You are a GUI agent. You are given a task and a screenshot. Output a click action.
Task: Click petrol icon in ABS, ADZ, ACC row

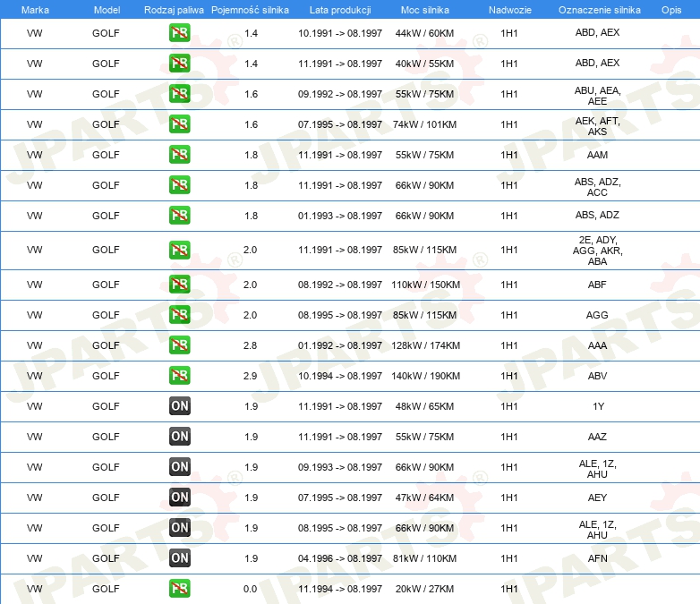(x=179, y=184)
